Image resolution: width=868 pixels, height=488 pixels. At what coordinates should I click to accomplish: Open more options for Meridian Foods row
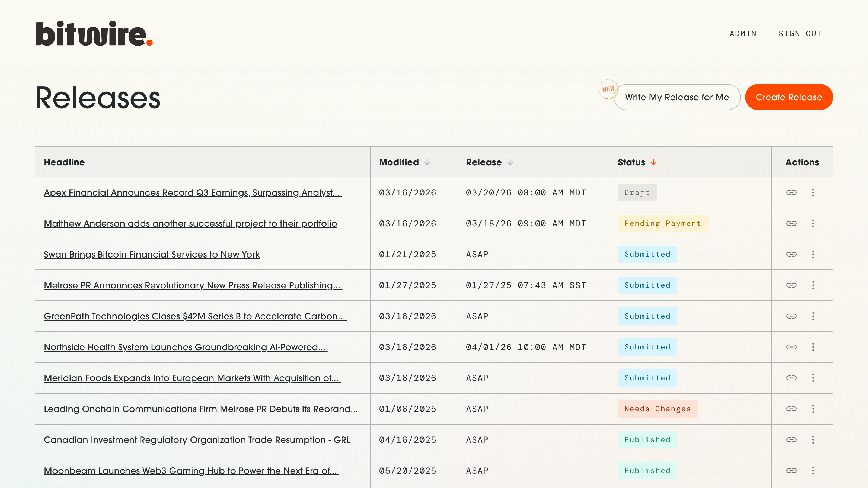coord(813,378)
